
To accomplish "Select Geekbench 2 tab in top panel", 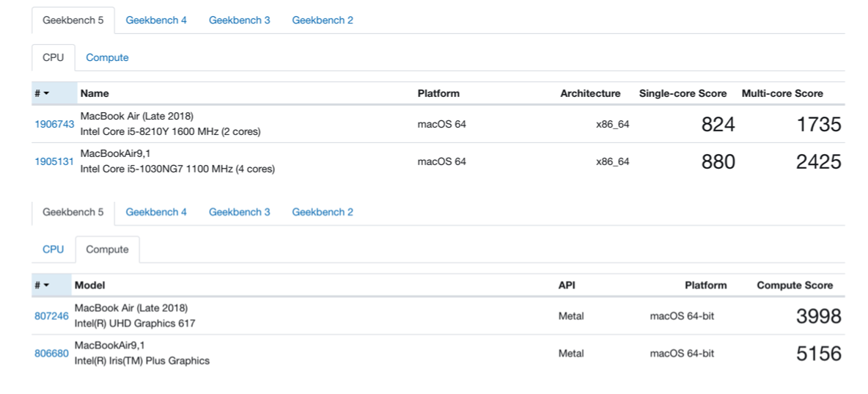I will [323, 20].
